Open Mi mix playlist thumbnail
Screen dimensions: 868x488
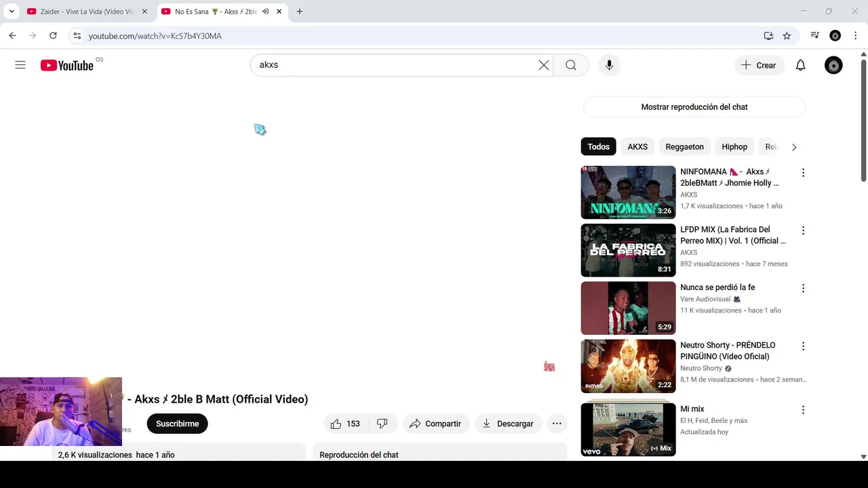[629, 430]
